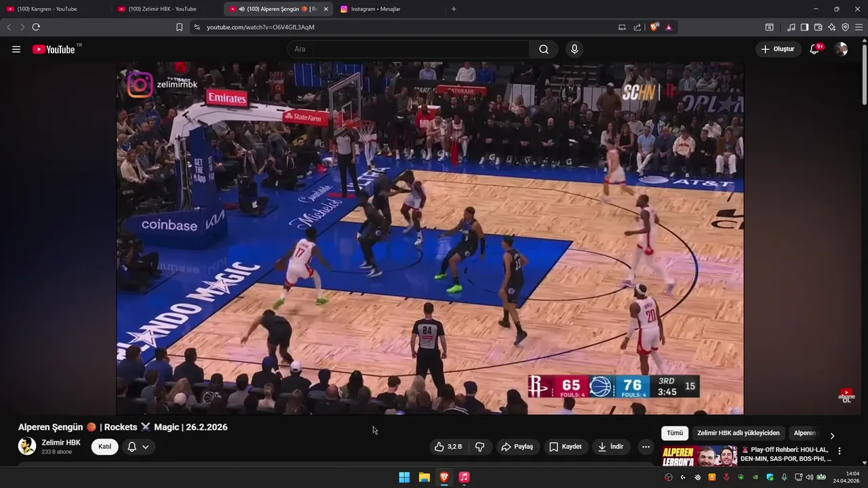Share this page from the address bar
The width and height of the screenshot is (868, 488).
tap(637, 27)
